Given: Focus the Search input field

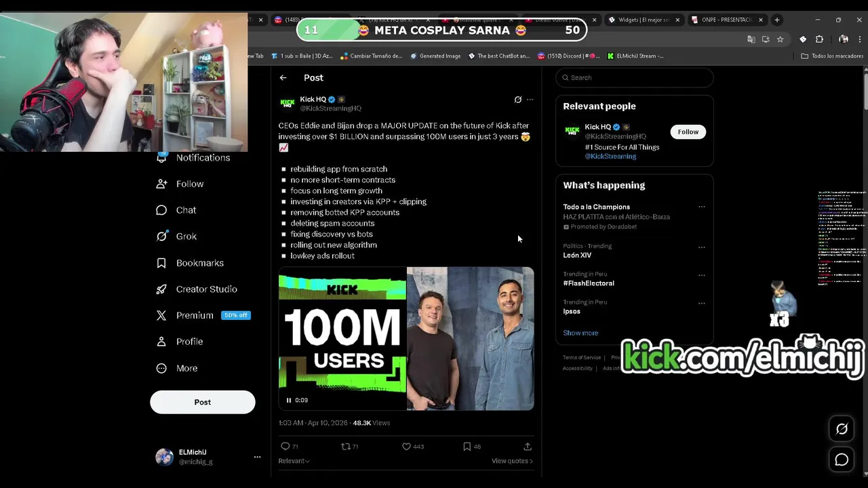Looking at the screenshot, I should pos(635,78).
